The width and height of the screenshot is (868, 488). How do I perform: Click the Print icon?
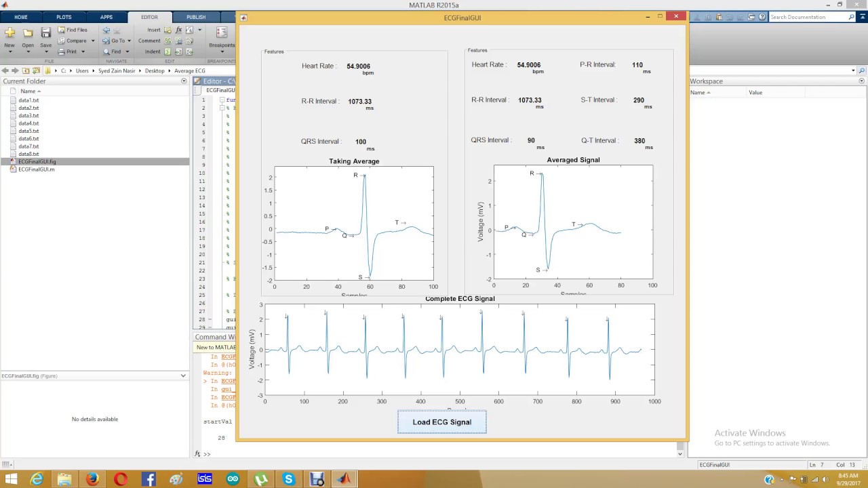(x=61, y=52)
